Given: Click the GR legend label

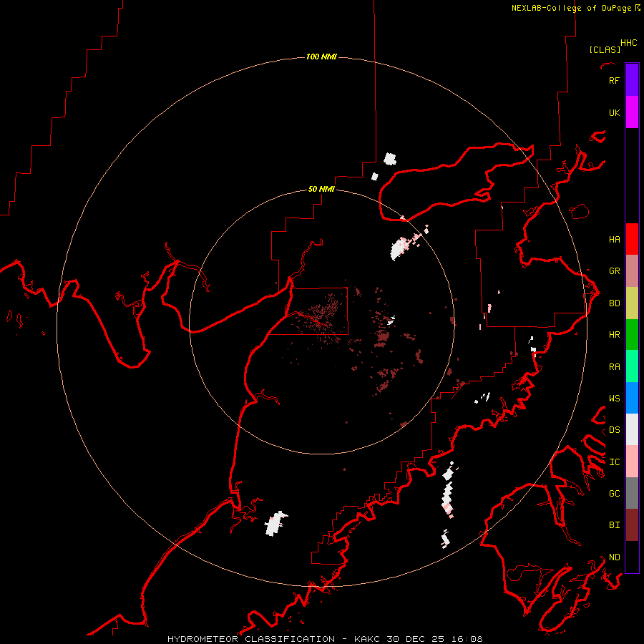Looking at the screenshot, I should coord(614,270).
